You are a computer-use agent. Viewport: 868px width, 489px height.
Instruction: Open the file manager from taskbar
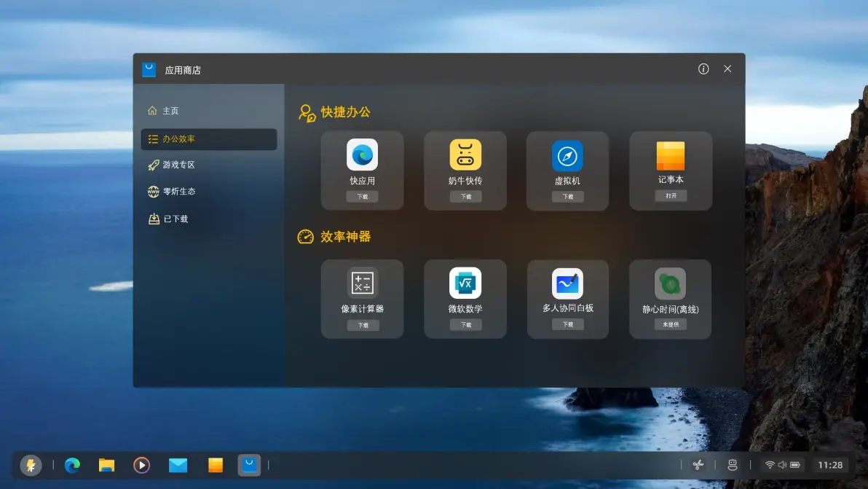107,465
